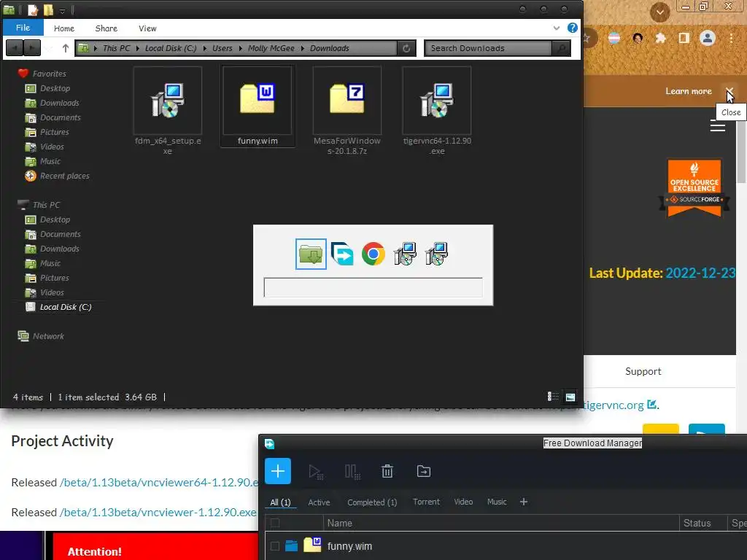Viewport: 747px width, 560px height.
Task: Open the View ribbon tab
Action: pos(147,28)
